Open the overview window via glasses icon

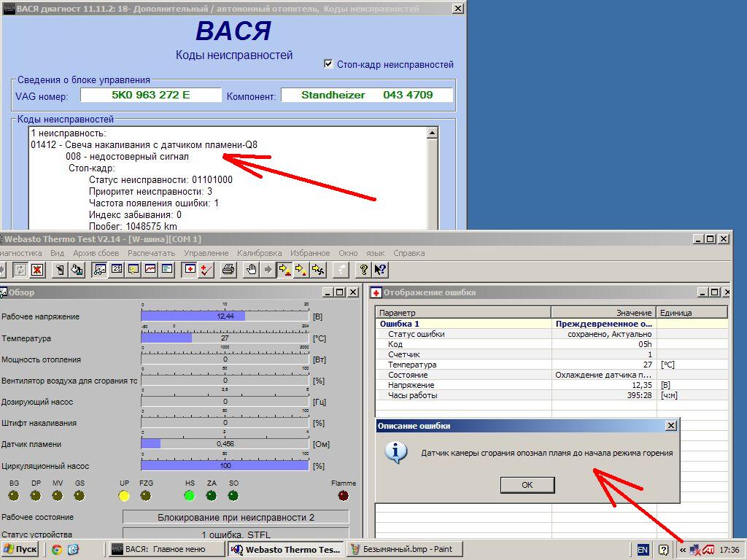click(99, 270)
